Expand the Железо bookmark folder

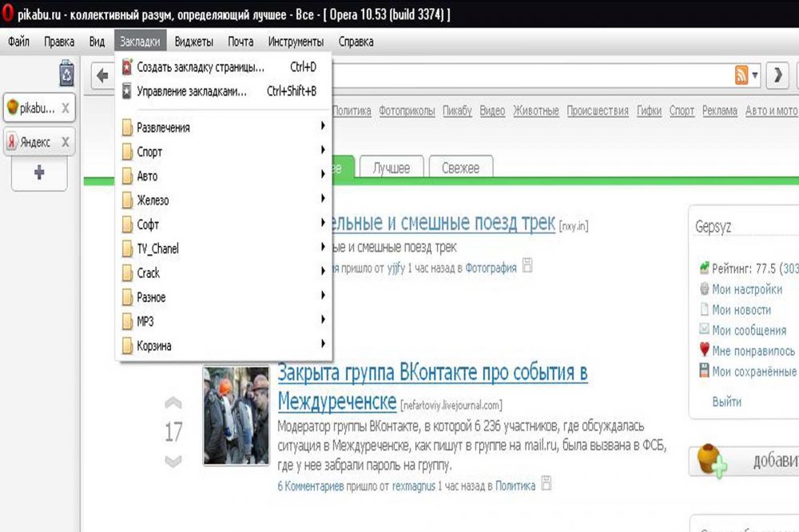223,200
